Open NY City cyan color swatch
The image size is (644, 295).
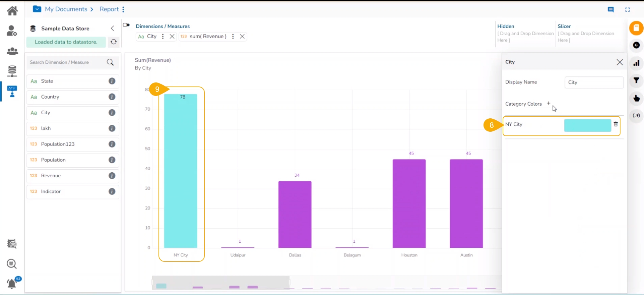click(587, 125)
